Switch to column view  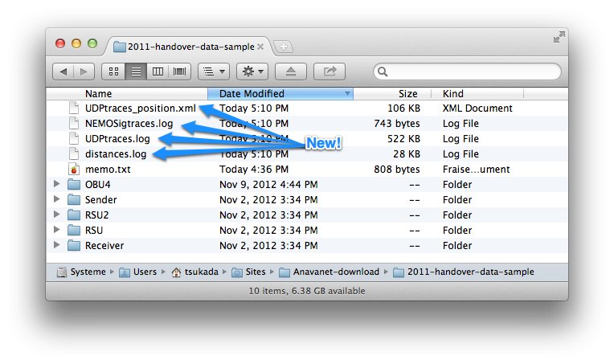pyautogui.click(x=158, y=72)
